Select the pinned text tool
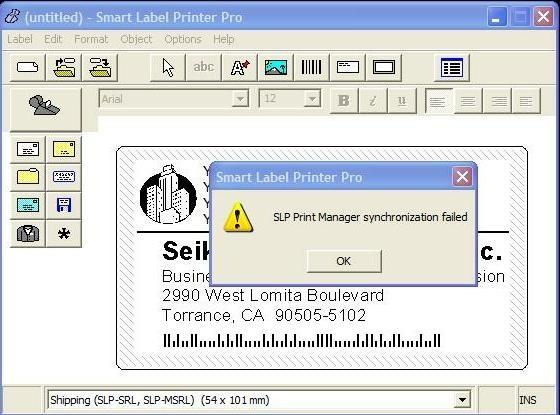The height and width of the screenshot is (415, 560). [240, 67]
